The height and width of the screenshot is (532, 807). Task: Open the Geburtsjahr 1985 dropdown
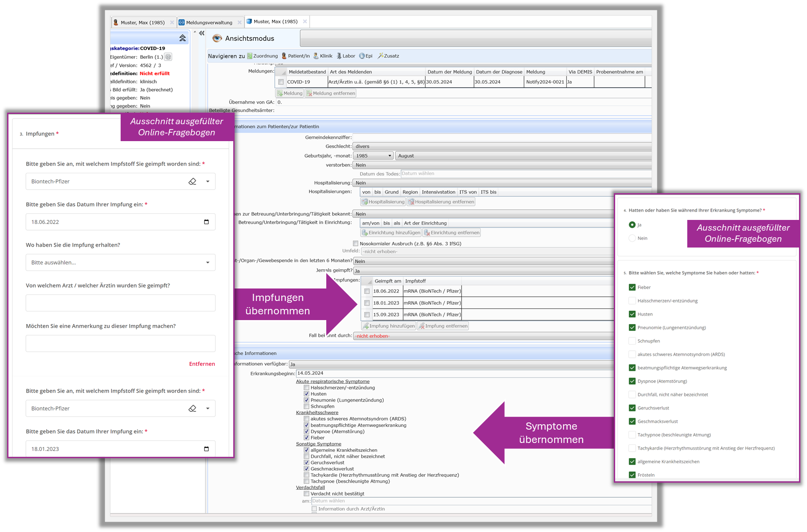[x=390, y=156]
